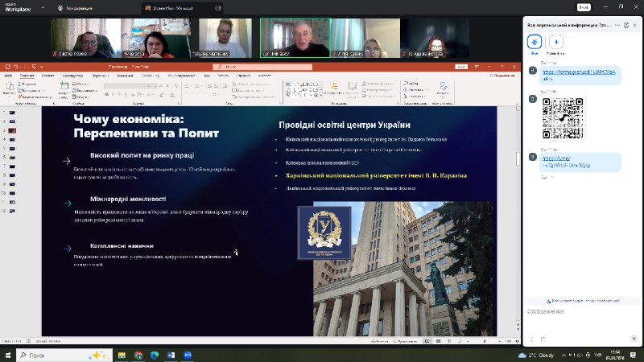Image resolution: width=644 pixels, height=362 pixels.
Task: Open Microsoft Edge from the taskbar
Action: point(155,354)
